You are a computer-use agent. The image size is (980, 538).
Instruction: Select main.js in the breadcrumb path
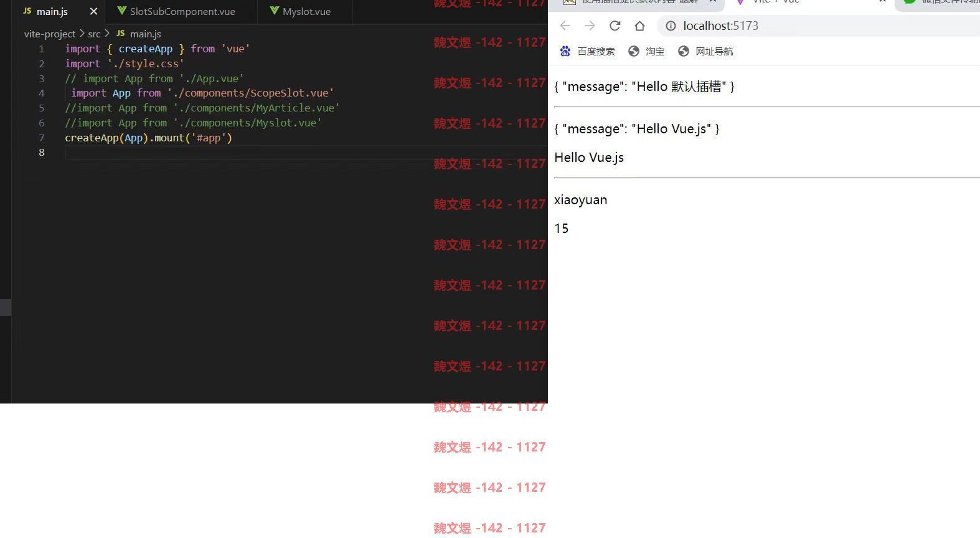pyautogui.click(x=146, y=34)
